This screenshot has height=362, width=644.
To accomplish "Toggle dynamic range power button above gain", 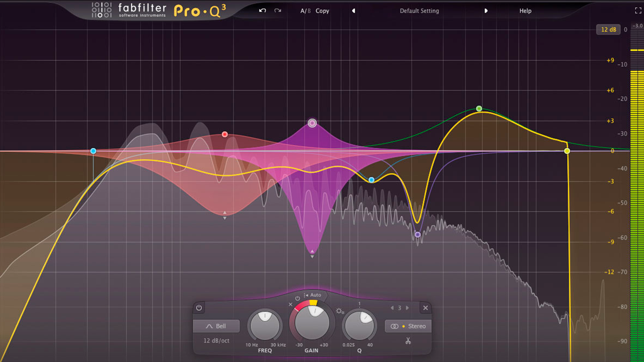I will pyautogui.click(x=297, y=299).
